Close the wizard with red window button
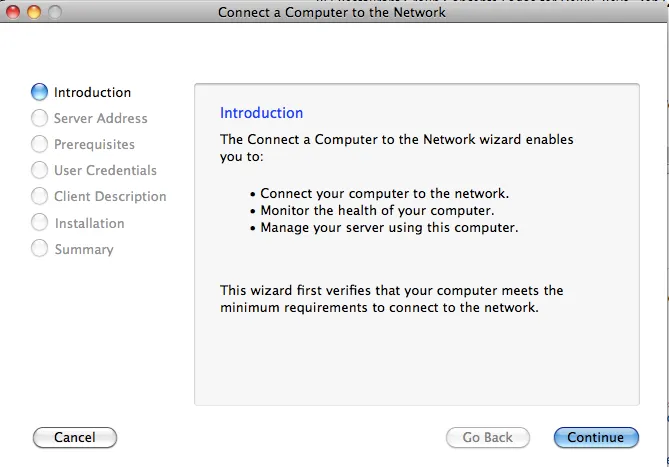 coord(13,12)
